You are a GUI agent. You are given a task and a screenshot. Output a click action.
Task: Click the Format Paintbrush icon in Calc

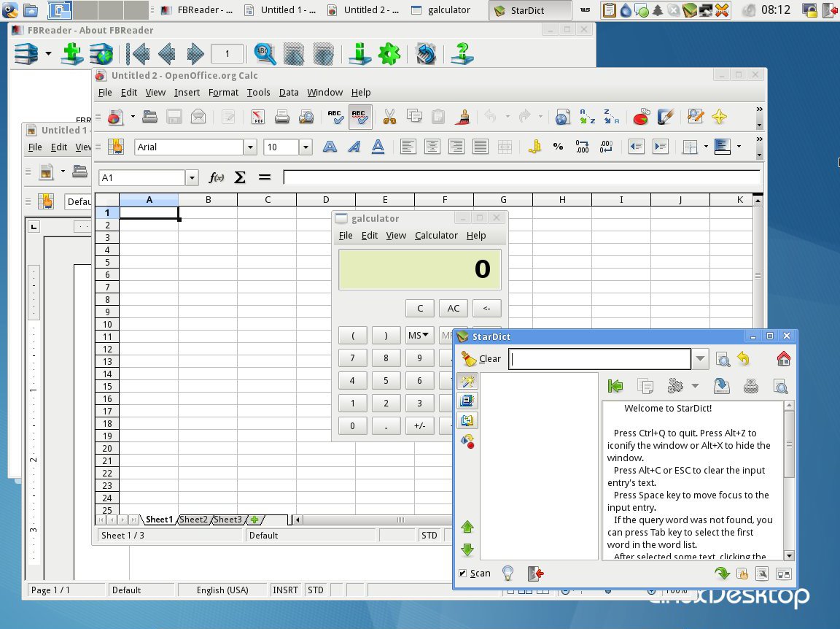click(x=462, y=117)
